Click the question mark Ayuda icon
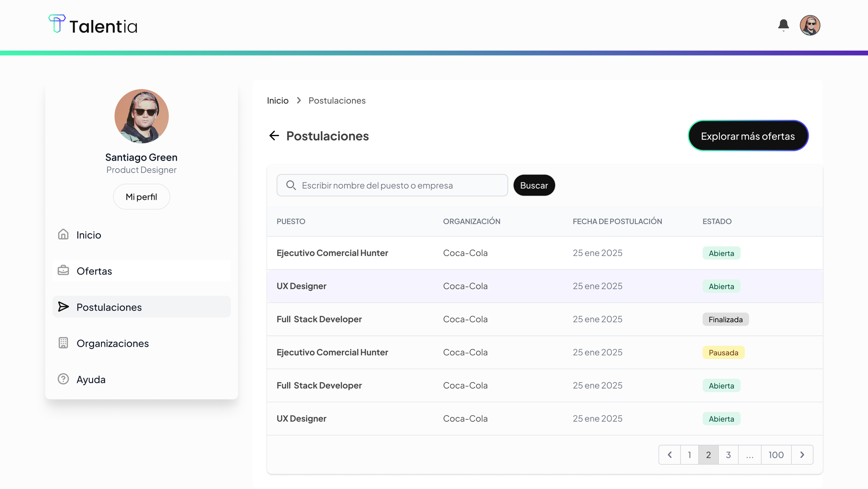The image size is (868, 489). [x=63, y=379]
